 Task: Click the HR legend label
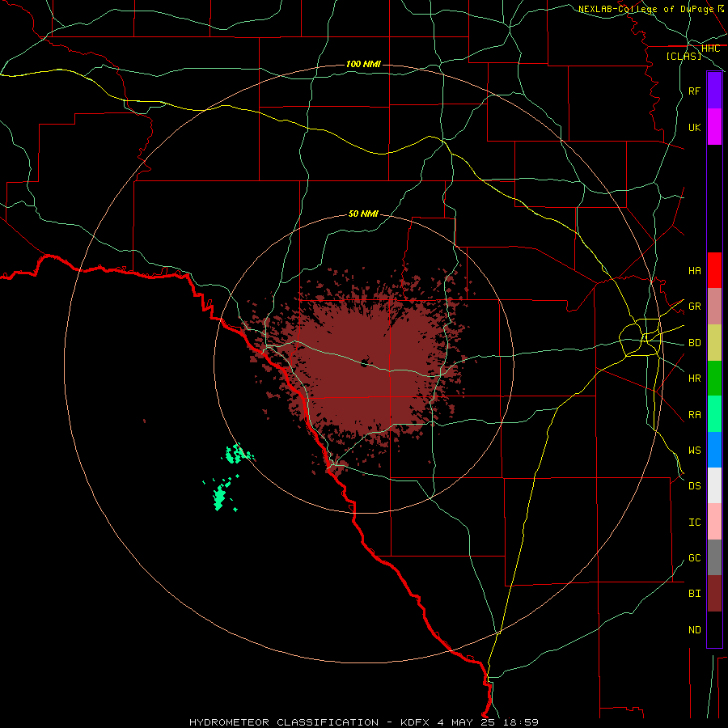(x=695, y=379)
